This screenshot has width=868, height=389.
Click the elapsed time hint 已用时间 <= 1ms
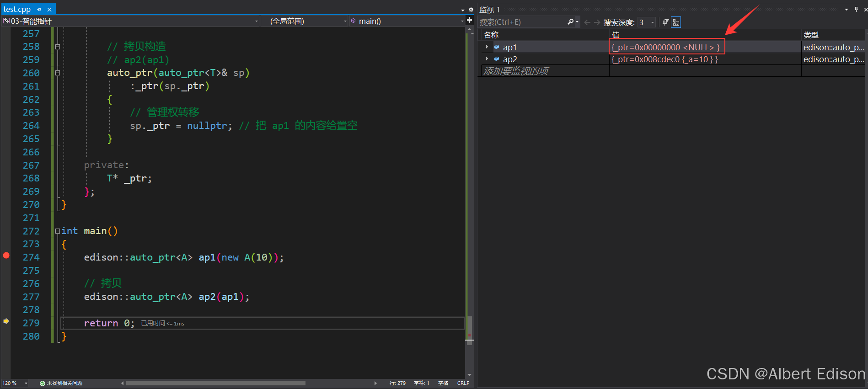[x=162, y=323]
